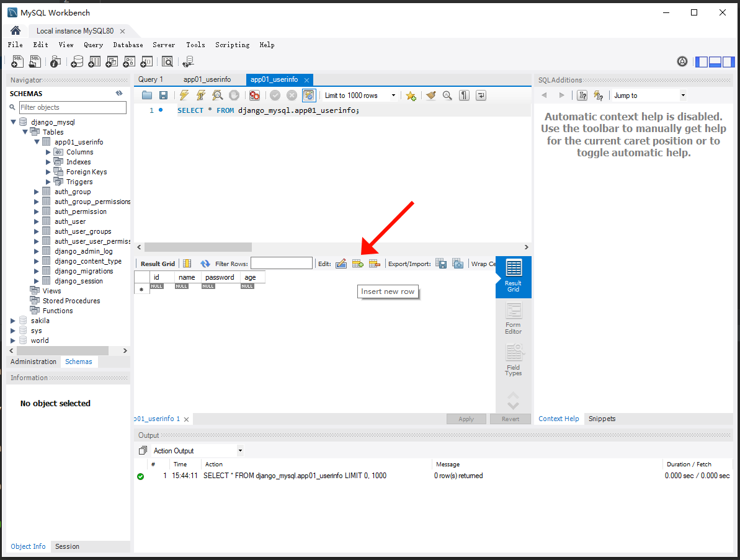Expand auth_user table node
Screen dimensions: 740x560
pyautogui.click(x=37, y=221)
